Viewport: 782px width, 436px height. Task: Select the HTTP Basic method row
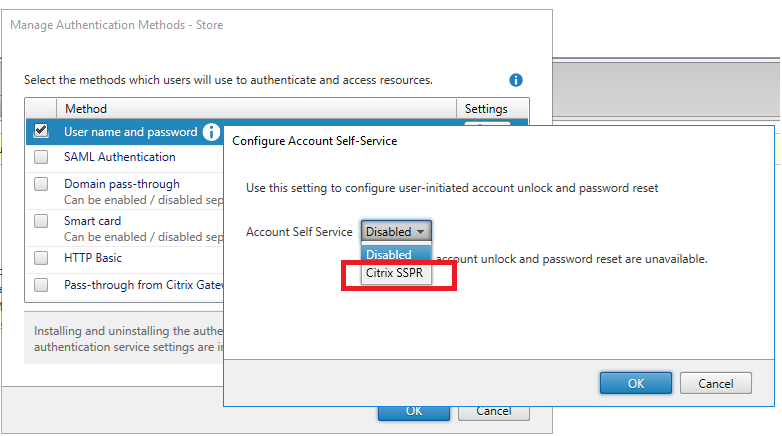pyautogui.click(x=96, y=257)
